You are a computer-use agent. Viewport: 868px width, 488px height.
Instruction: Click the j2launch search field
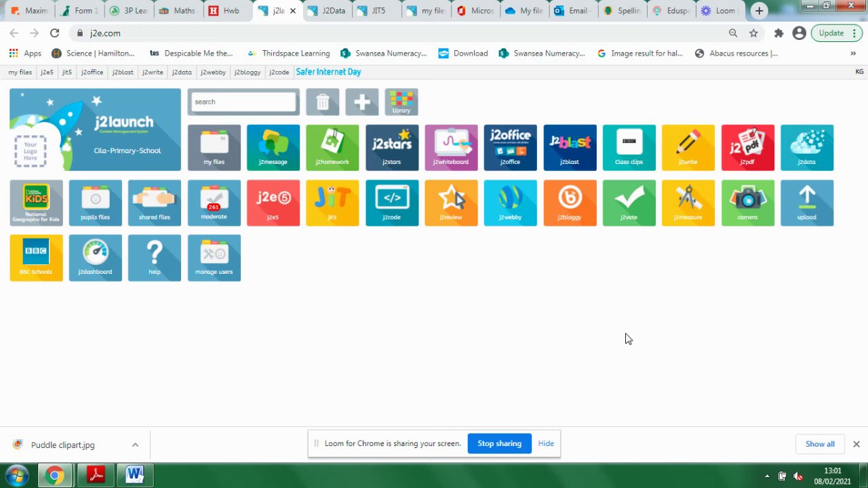click(243, 102)
